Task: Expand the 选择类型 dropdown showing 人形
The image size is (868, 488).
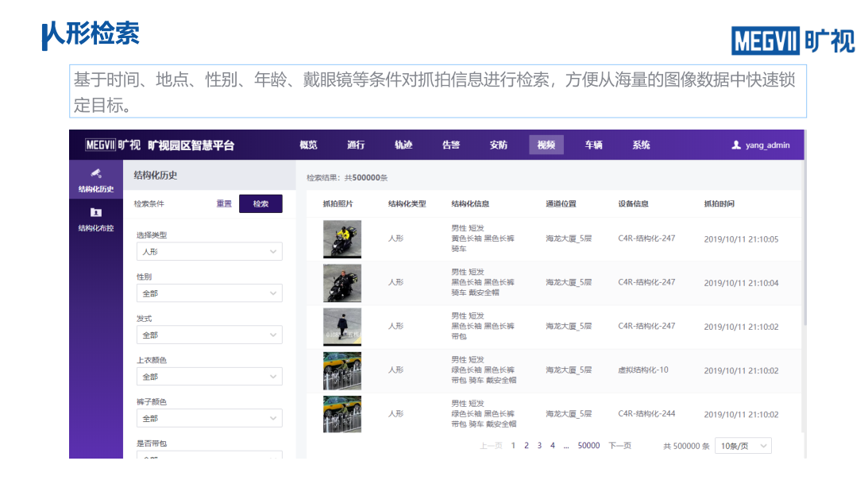Action: pyautogui.click(x=209, y=251)
